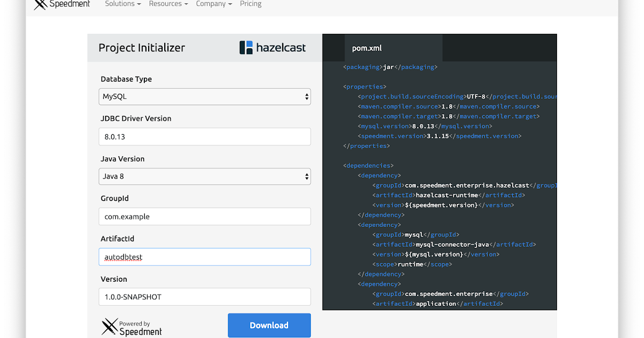Open the Company menu
This screenshot has width=644, height=338.
(214, 4)
